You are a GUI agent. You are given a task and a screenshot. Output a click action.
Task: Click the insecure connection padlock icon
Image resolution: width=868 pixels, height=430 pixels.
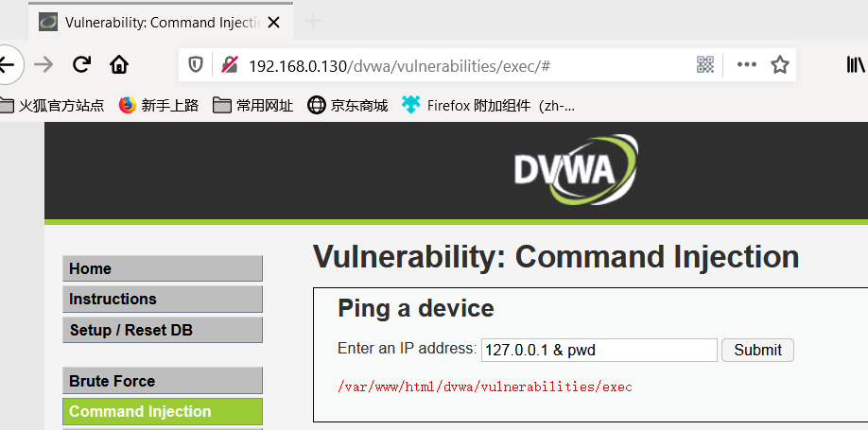[229, 65]
